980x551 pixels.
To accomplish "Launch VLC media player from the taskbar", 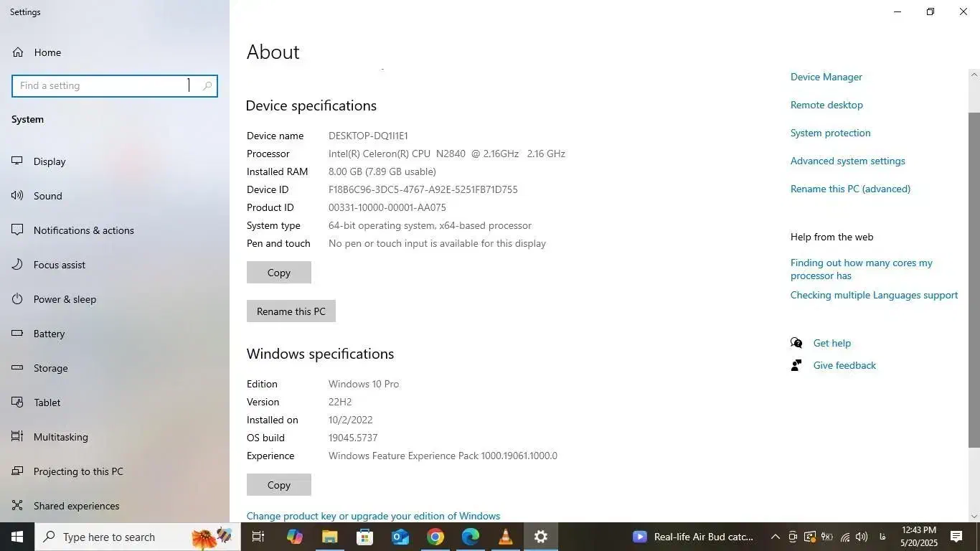I will [x=506, y=536].
